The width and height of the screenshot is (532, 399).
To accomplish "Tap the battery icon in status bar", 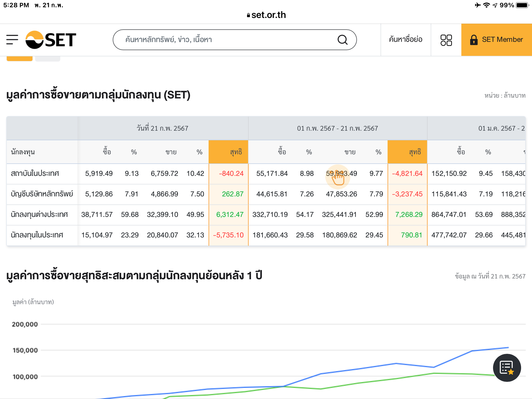I will click(x=522, y=5).
